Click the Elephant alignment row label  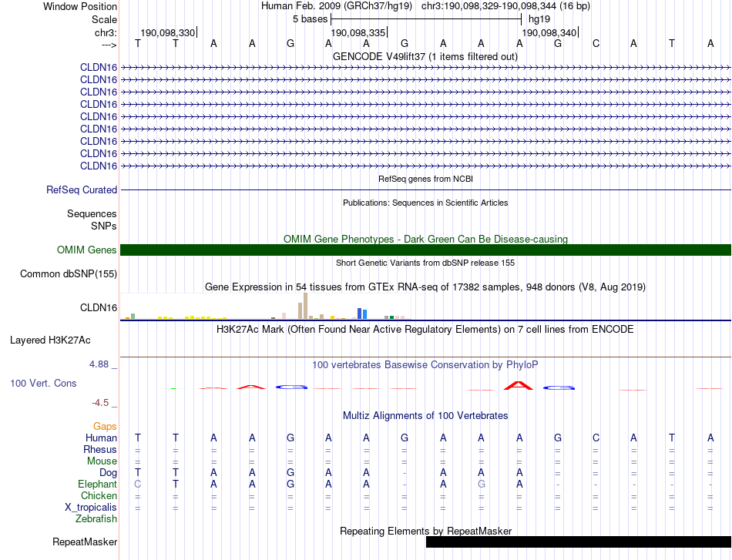tap(97, 484)
